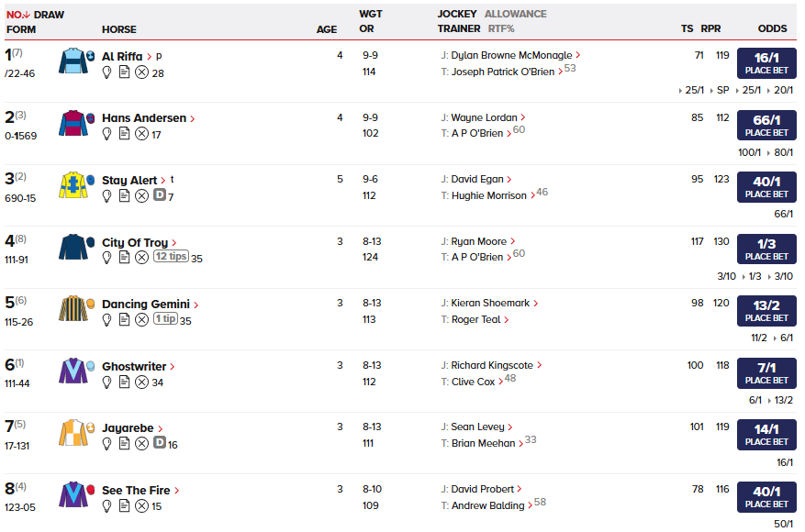The height and width of the screenshot is (532, 805).
Task: Open trainer Hughie Morrison's link
Action: tap(489, 195)
